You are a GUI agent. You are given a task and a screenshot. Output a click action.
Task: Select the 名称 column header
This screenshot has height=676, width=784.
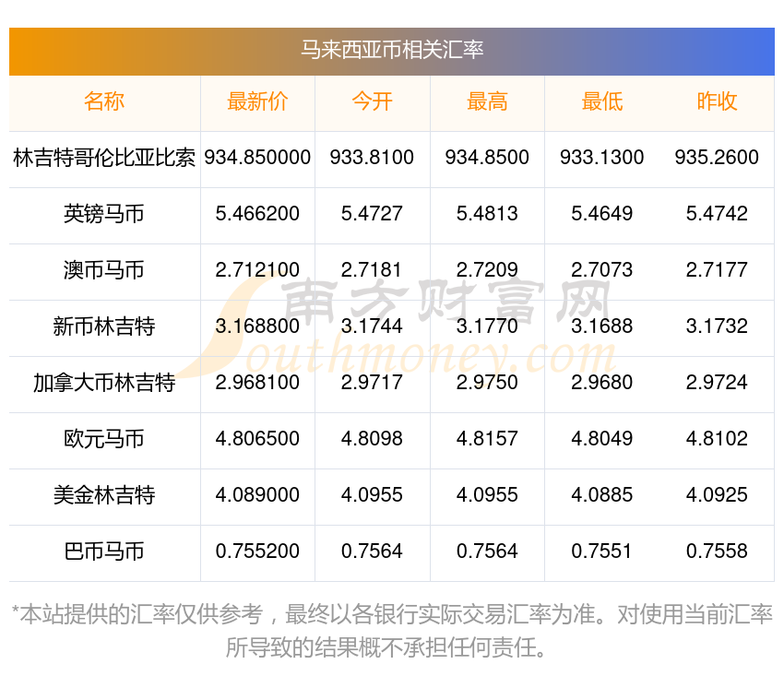tap(104, 101)
